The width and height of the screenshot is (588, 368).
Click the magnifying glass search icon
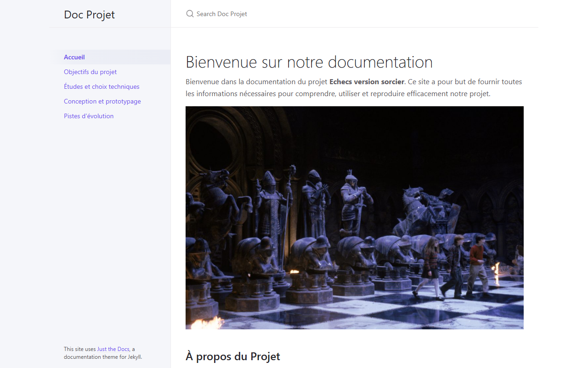(x=190, y=14)
